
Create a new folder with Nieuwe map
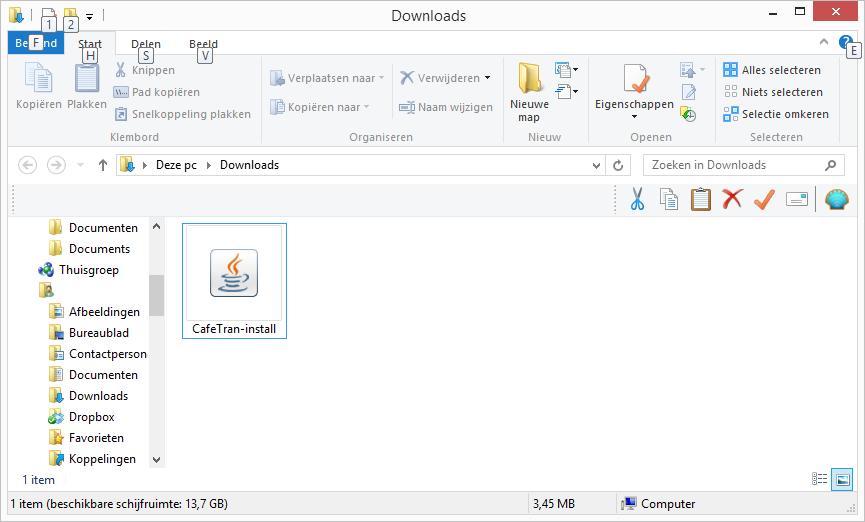point(529,92)
